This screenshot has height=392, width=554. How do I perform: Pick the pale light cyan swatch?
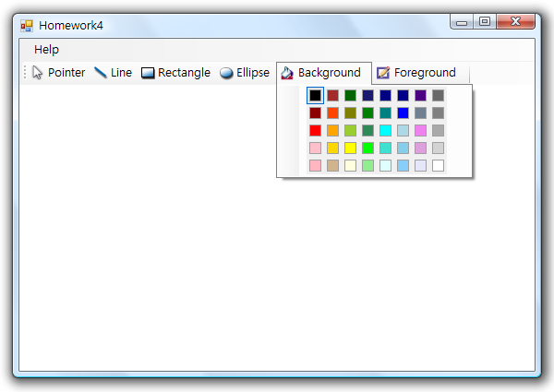point(385,165)
